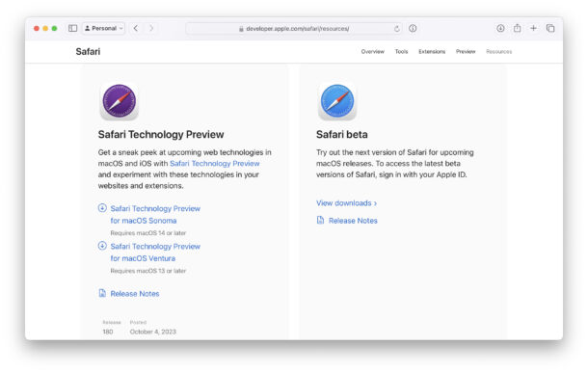Toggle the Safari sidebar button
The image size is (588, 373).
point(72,28)
